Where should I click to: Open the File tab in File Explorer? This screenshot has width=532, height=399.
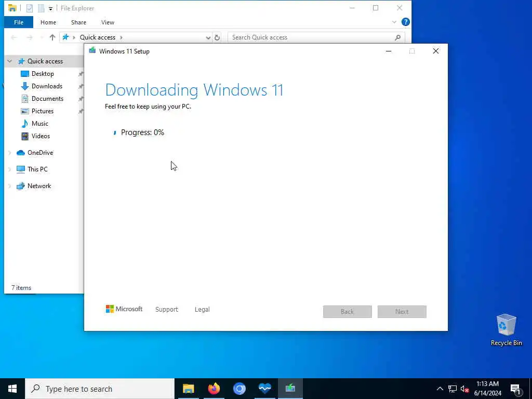[19, 22]
